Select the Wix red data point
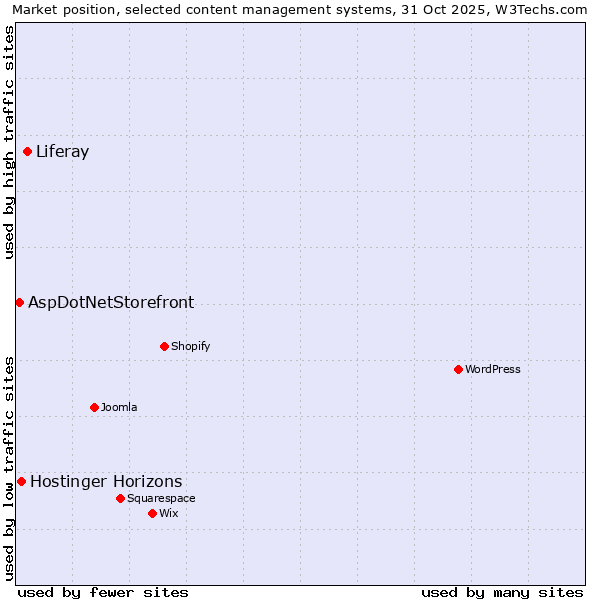The image size is (600, 600). (152, 513)
